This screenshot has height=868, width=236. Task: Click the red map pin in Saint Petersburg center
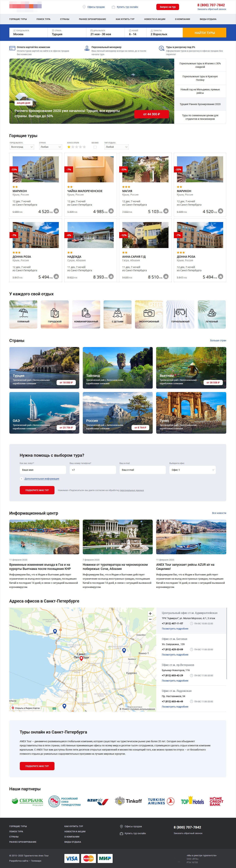81,658
